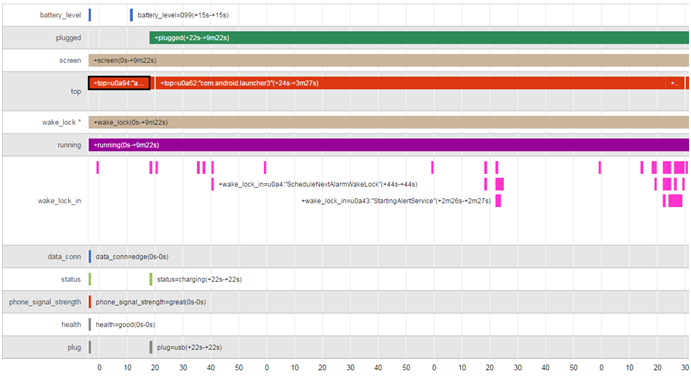Select the wake_lock tan bar

tap(388, 122)
